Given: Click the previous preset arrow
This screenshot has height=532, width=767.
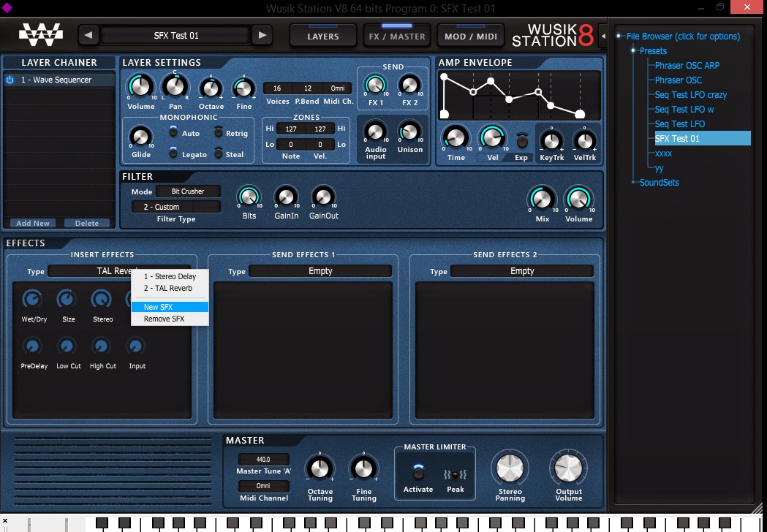Looking at the screenshot, I should pos(88,35).
